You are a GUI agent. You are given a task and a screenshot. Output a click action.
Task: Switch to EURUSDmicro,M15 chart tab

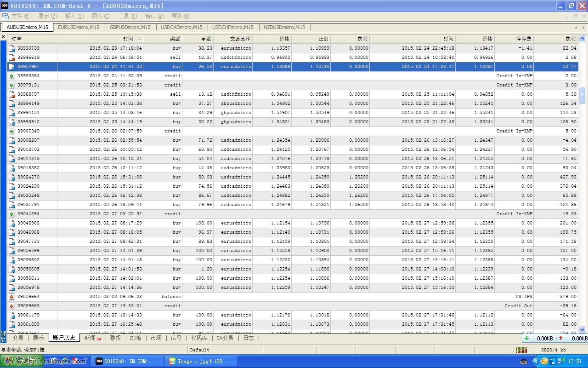(x=79, y=27)
